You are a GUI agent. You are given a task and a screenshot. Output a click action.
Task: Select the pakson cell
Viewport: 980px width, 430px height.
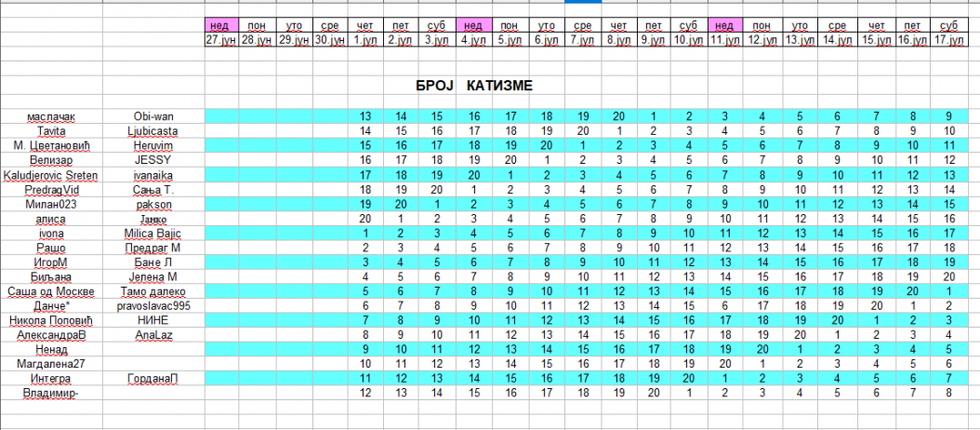(x=153, y=204)
